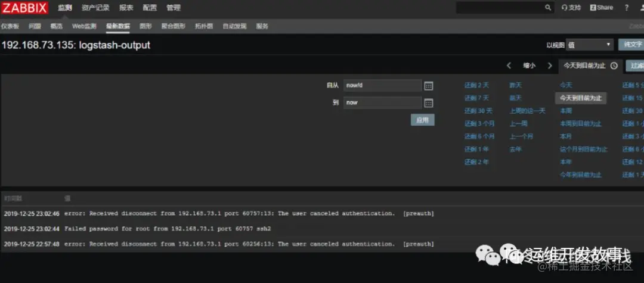Click 缩小 to zoom out

tap(529, 66)
